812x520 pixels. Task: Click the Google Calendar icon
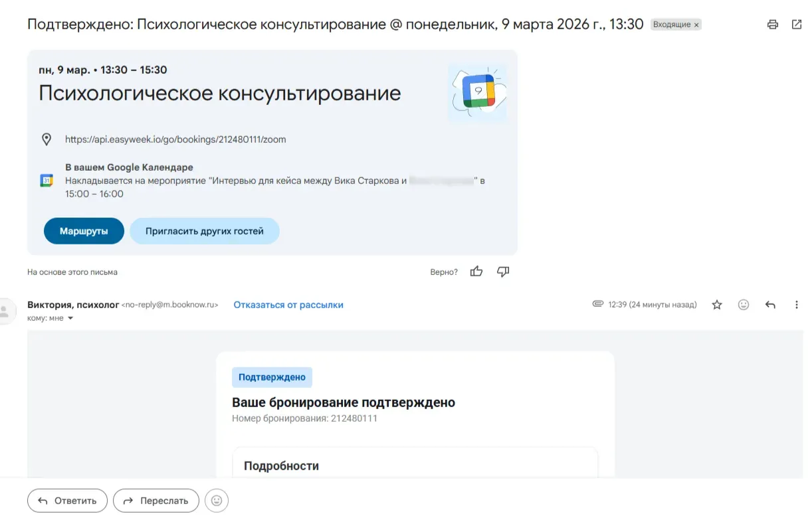46,180
